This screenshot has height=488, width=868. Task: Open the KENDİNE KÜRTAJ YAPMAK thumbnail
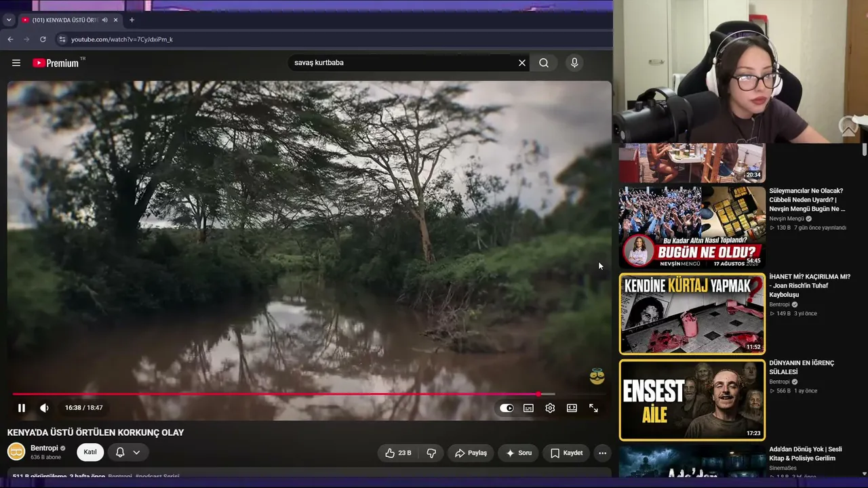click(x=692, y=314)
